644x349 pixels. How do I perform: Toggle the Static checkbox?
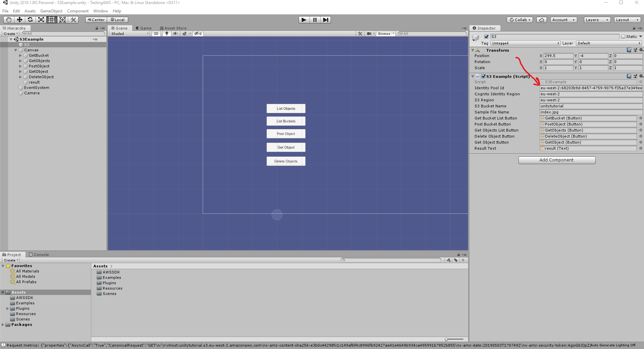(623, 37)
